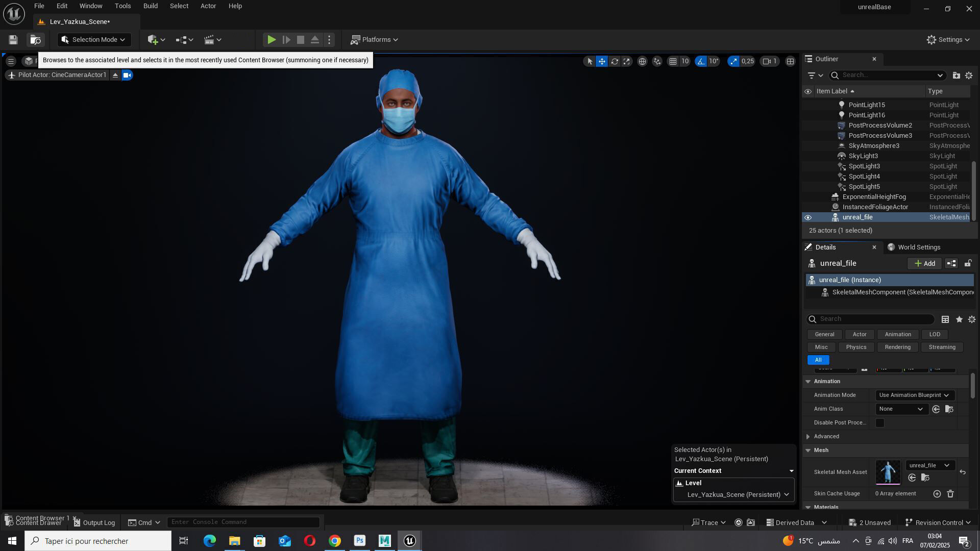The image size is (980, 551).
Task: Select PointLight15 in the Outliner
Action: 866,105
